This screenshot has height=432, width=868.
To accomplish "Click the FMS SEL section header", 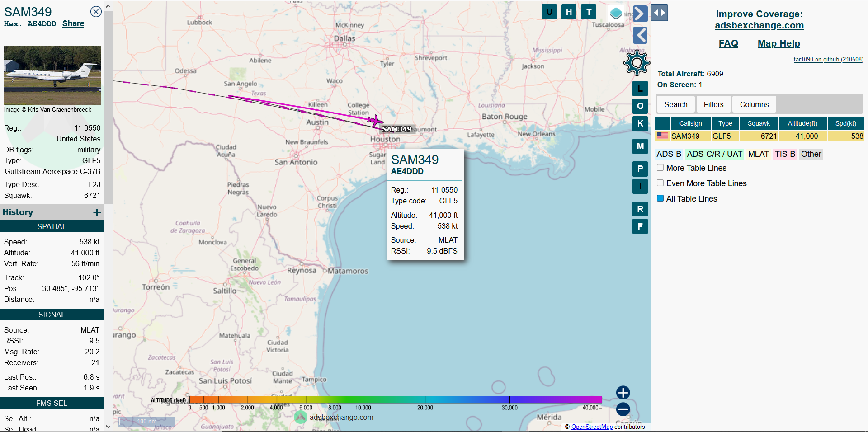I will click(x=52, y=403).
